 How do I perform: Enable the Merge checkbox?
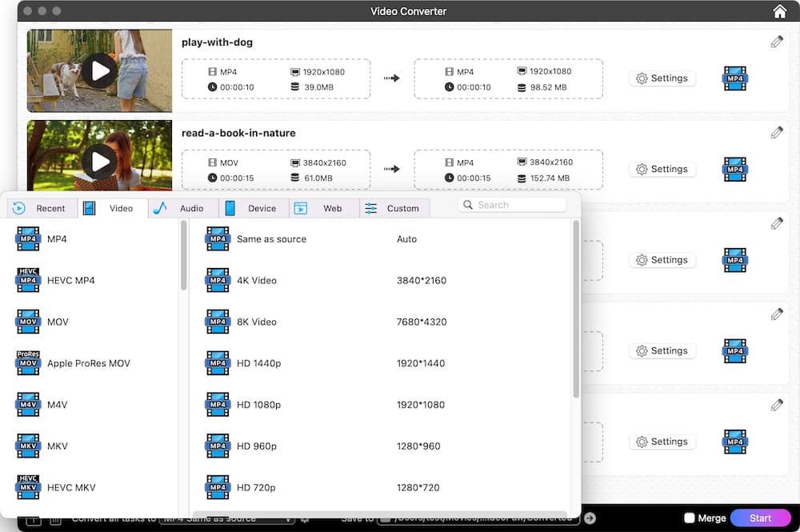tap(689, 518)
